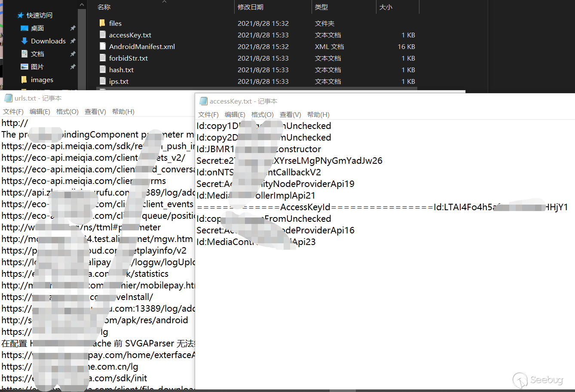Click the line ending odeProviderApi16 in accessKey.txt

[x=275, y=230]
